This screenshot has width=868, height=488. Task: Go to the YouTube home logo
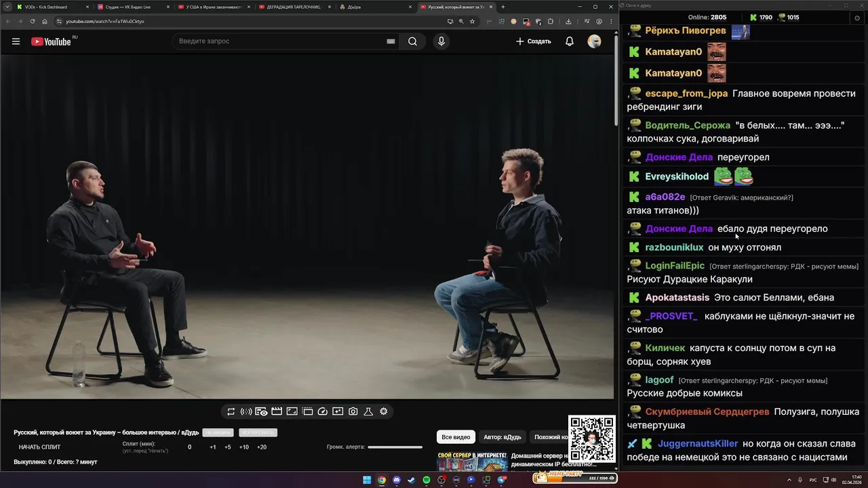click(51, 41)
